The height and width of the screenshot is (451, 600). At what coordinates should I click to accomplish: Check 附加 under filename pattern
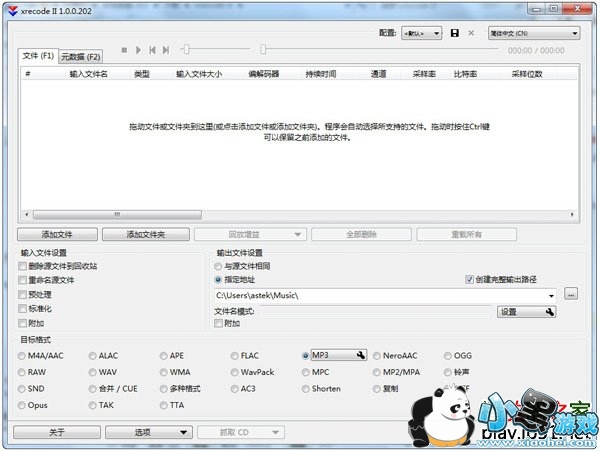[x=218, y=324]
